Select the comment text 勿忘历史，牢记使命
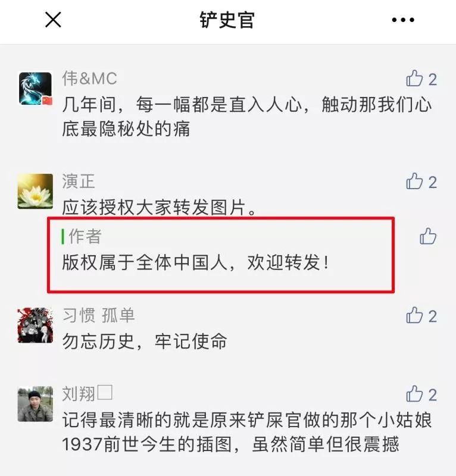The image size is (456, 476). tap(145, 341)
